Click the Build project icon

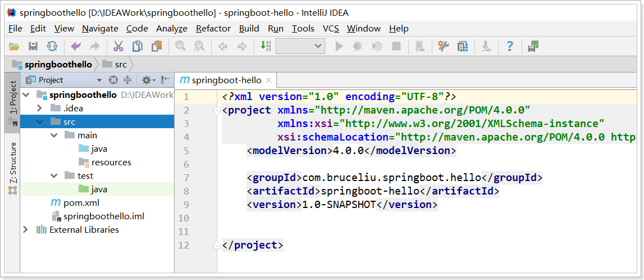(266, 46)
